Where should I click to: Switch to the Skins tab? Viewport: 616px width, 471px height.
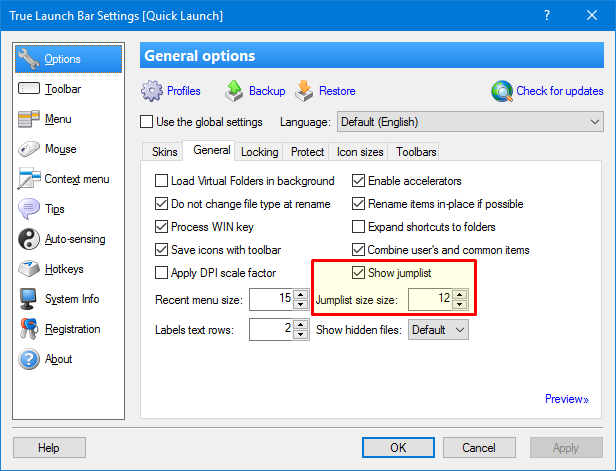click(164, 152)
